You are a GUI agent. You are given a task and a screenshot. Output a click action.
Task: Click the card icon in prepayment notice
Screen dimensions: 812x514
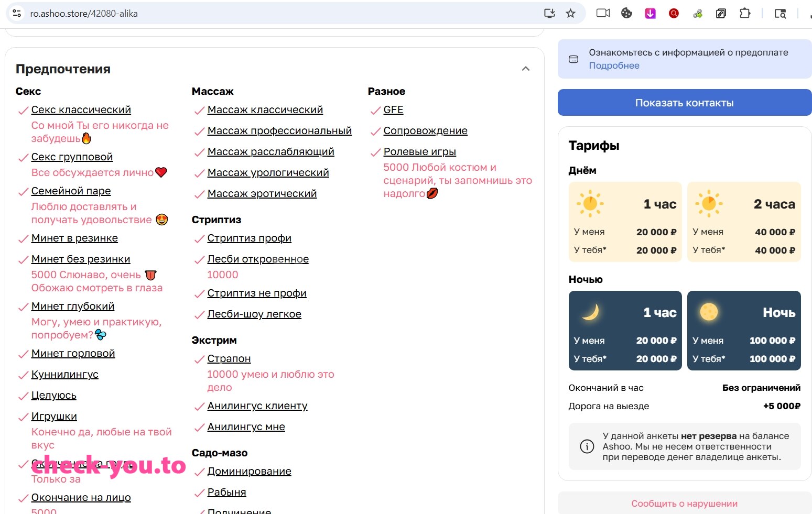click(x=573, y=59)
